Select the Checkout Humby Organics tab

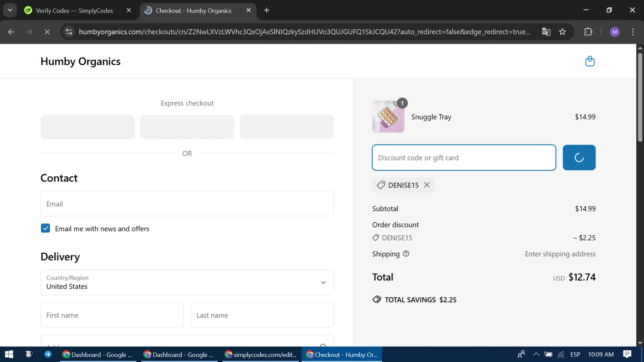point(193,10)
